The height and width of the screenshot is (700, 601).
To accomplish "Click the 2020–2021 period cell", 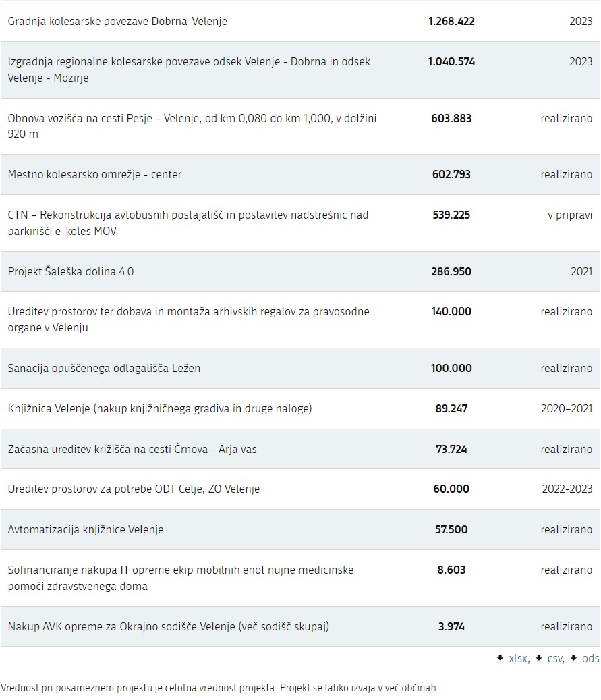I will (x=567, y=408).
